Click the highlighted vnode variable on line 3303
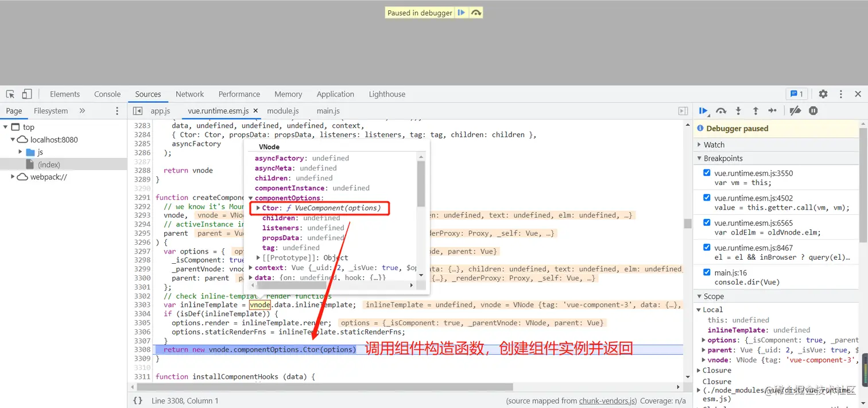868x408 pixels. [x=259, y=305]
